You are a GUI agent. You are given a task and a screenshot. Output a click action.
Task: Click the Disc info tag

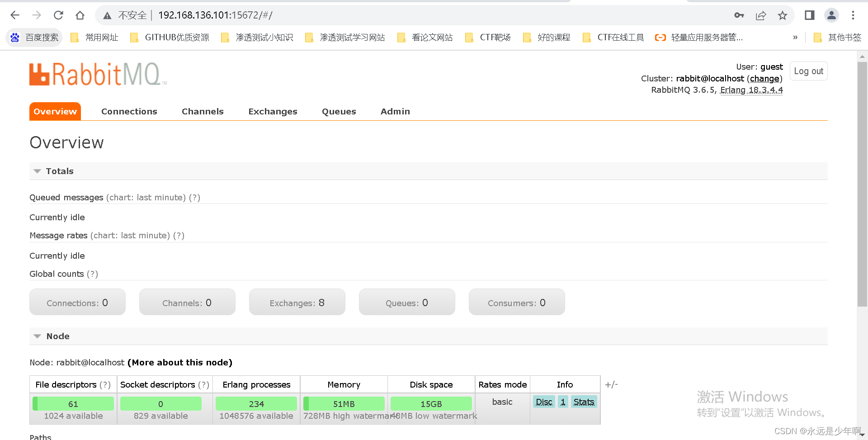(544, 402)
